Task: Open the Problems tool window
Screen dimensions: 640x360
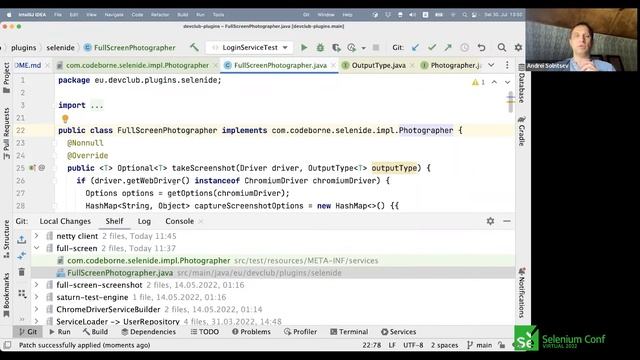Action: pos(251,332)
